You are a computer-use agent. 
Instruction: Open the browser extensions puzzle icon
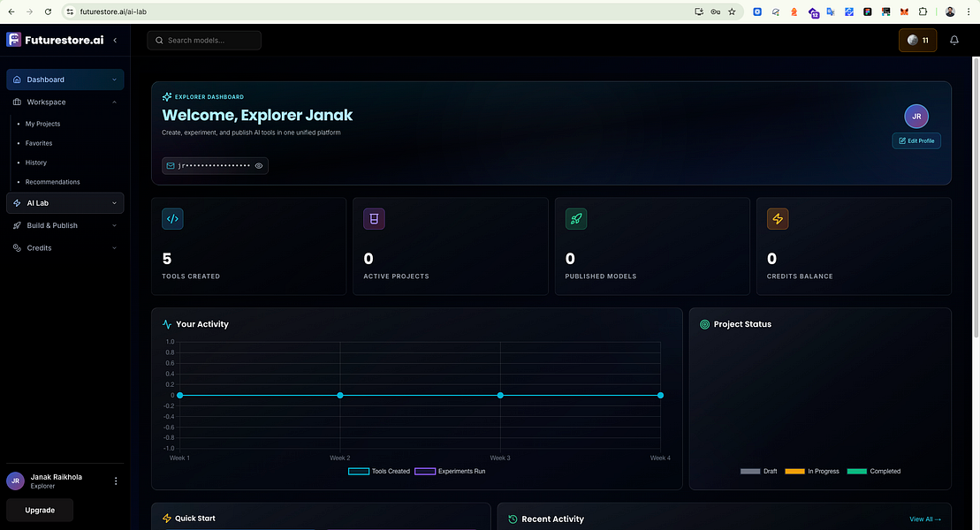(923, 11)
